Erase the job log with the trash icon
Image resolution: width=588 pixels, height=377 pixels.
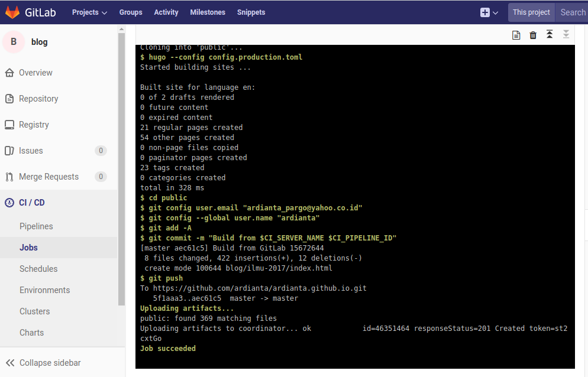click(x=532, y=35)
